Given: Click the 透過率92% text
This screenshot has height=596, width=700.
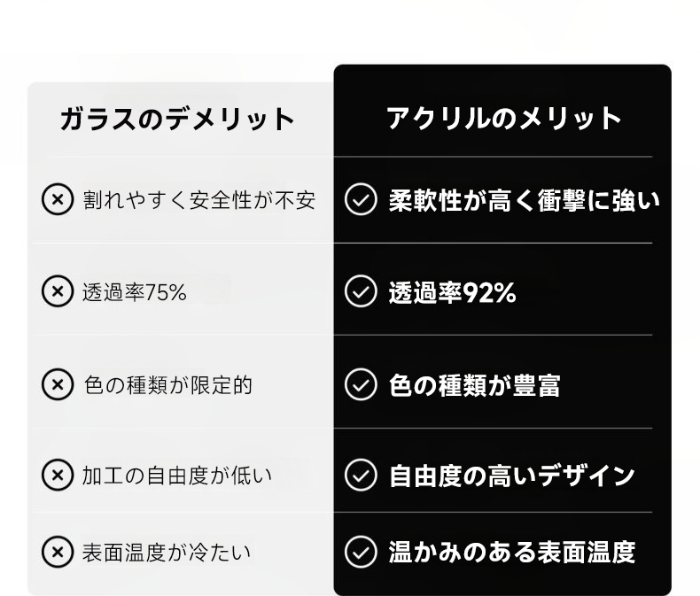Looking at the screenshot, I should point(452,292).
